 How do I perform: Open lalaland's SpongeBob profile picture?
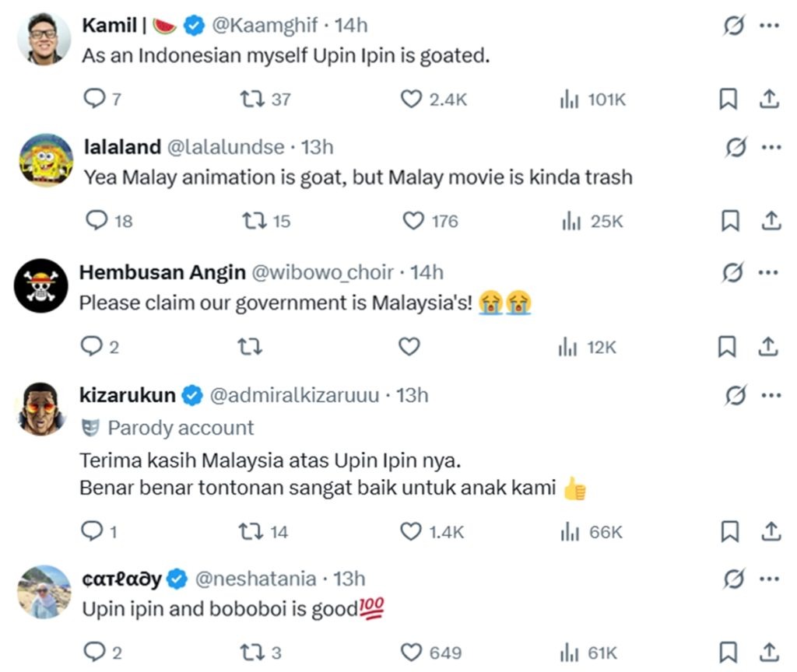tap(46, 159)
